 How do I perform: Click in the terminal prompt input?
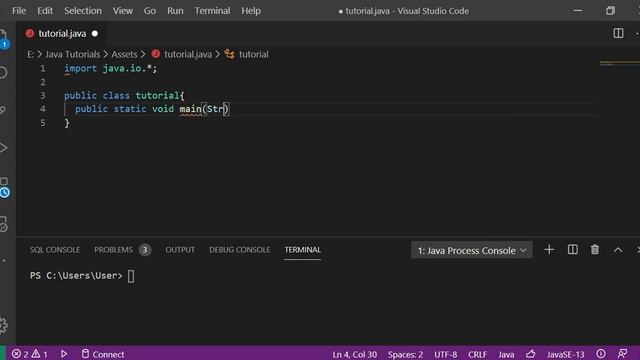(131, 276)
